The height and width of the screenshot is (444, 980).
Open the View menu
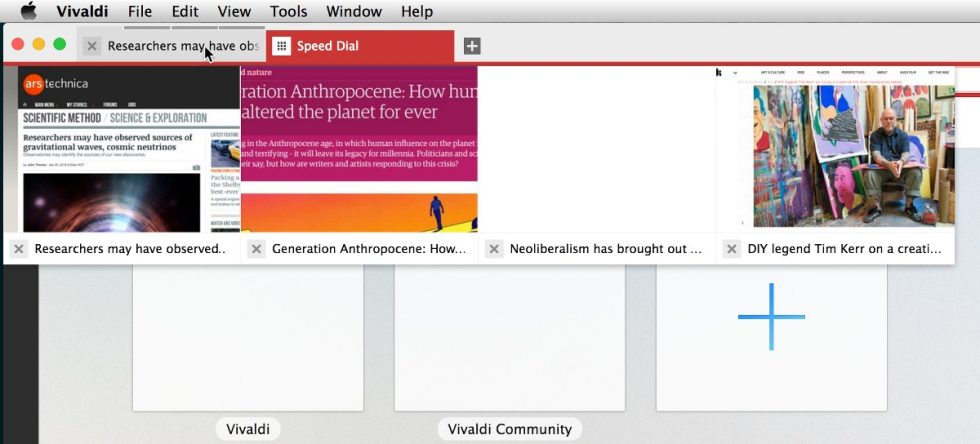[x=234, y=11]
